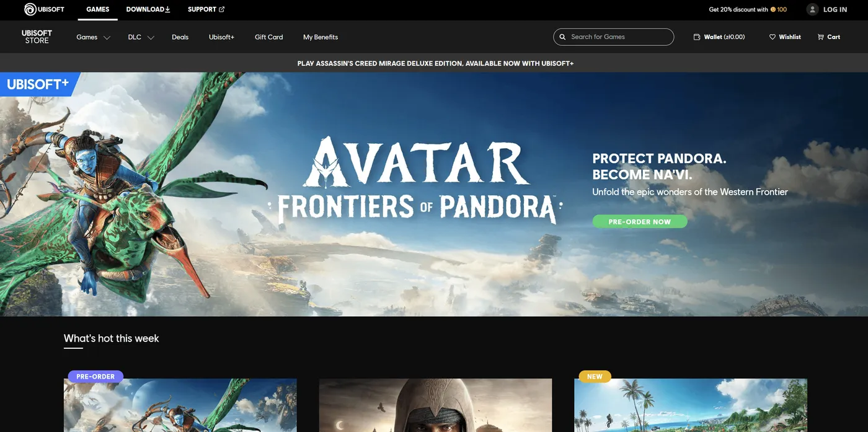
Task: Click the PRE-ORDER NOW button
Action: point(640,221)
